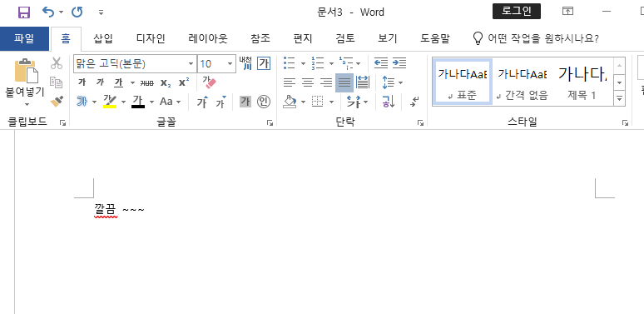
Task: Open the font dialog launcher
Action: pyautogui.click(x=270, y=122)
